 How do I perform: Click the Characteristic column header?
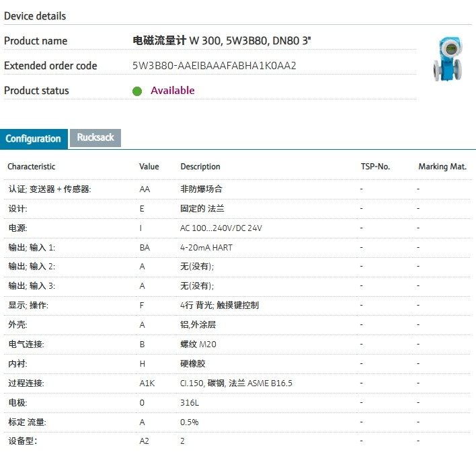pos(32,167)
